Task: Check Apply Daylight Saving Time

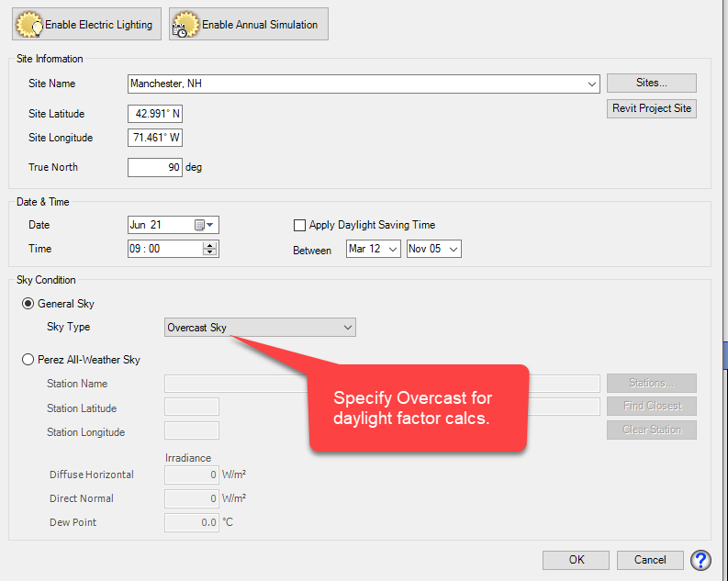Action: click(x=299, y=225)
